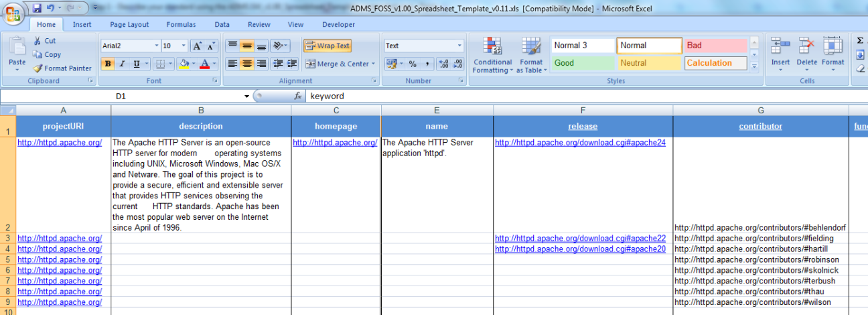Increase decimal places
The width and height of the screenshot is (868, 315).
coord(444,64)
